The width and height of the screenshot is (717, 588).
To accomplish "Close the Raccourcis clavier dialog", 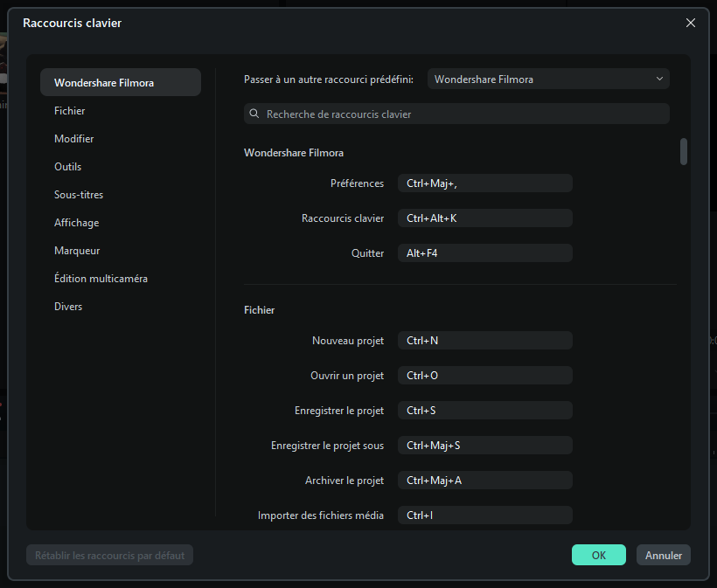I will [691, 23].
